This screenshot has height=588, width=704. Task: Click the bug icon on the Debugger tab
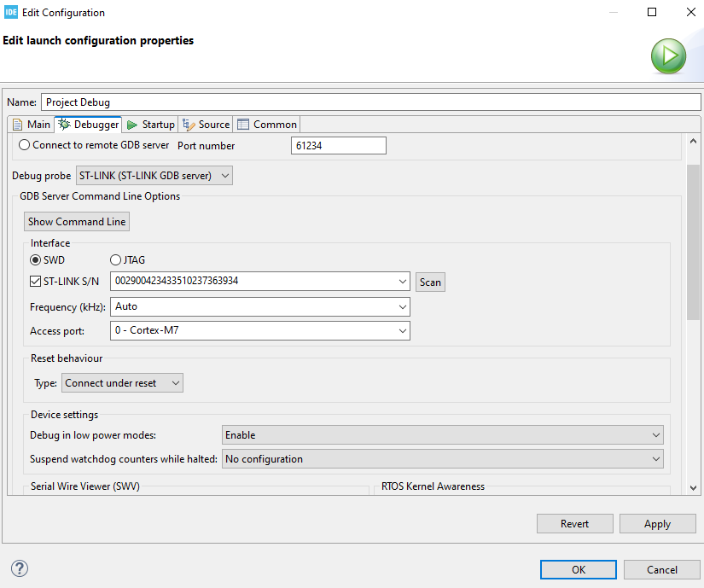[65, 123]
